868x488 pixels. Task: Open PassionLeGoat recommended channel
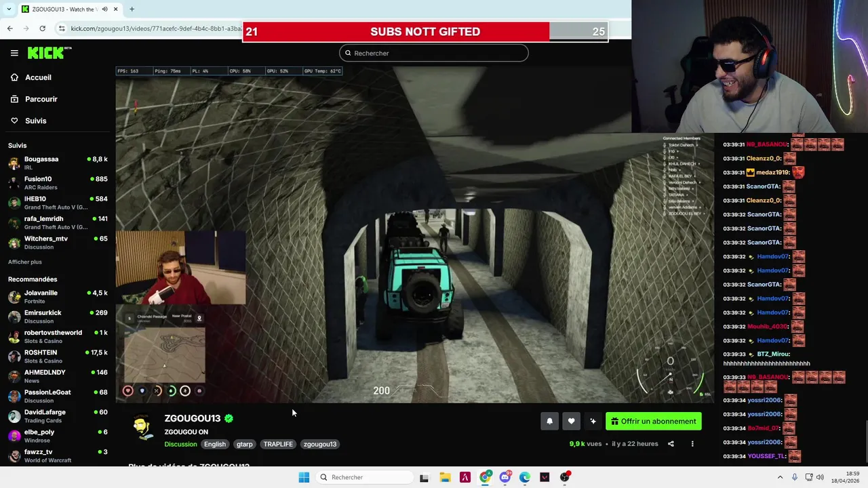[x=58, y=396]
